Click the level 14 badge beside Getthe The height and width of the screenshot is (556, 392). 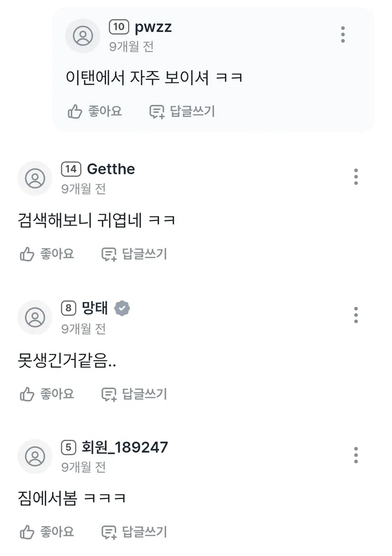(x=71, y=169)
